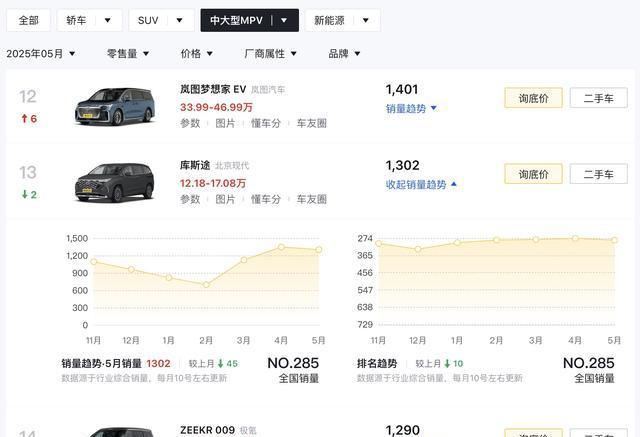The image size is (640, 437).
Task: Open 岚图汽车 manufacturer link
Action: click(268, 90)
